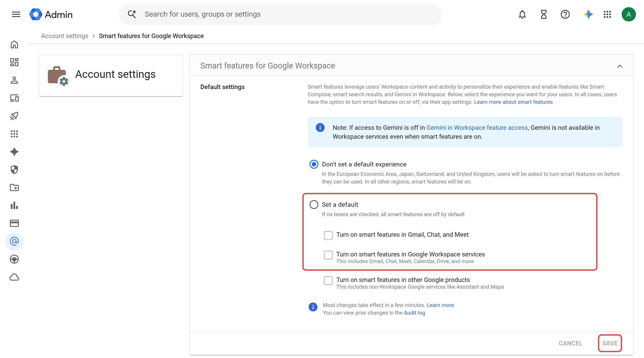Open the circular data icon in the sidebar

coord(14,259)
